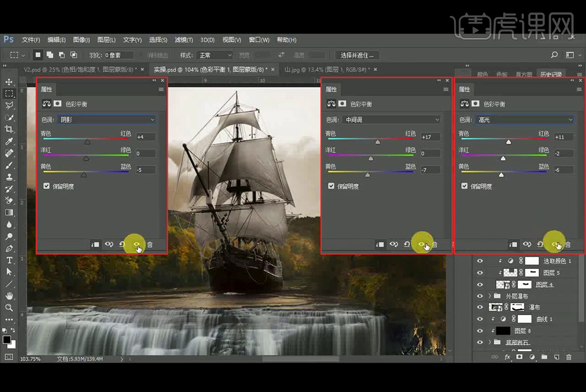
Task: Open the 文件(F) menu
Action: [x=31, y=40]
